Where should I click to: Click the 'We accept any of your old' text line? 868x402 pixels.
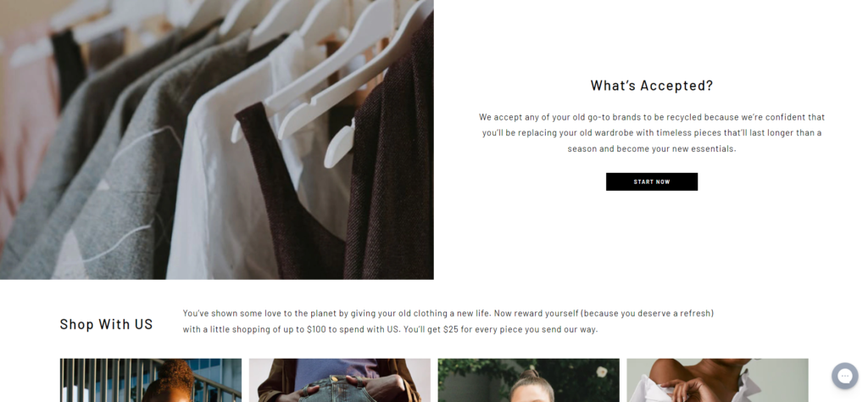click(652, 117)
